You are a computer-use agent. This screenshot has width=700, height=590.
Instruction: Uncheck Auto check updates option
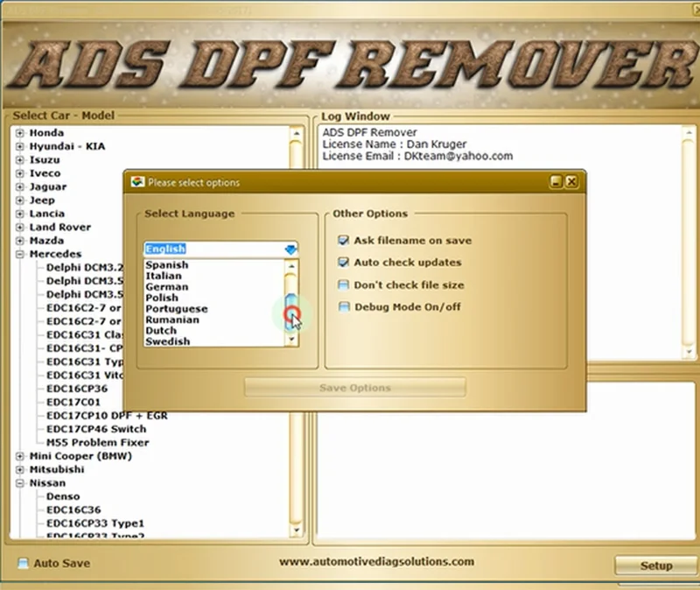coord(343,262)
